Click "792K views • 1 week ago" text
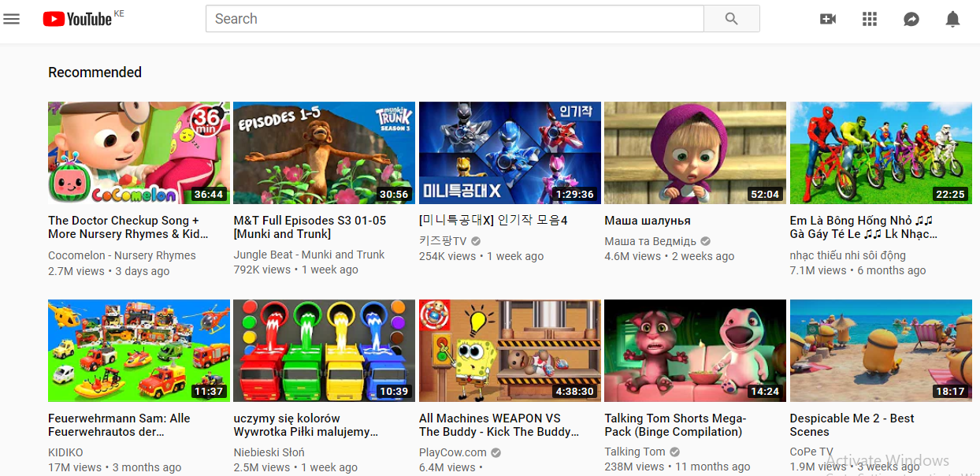Screen dimensions: 980x476 (296, 270)
